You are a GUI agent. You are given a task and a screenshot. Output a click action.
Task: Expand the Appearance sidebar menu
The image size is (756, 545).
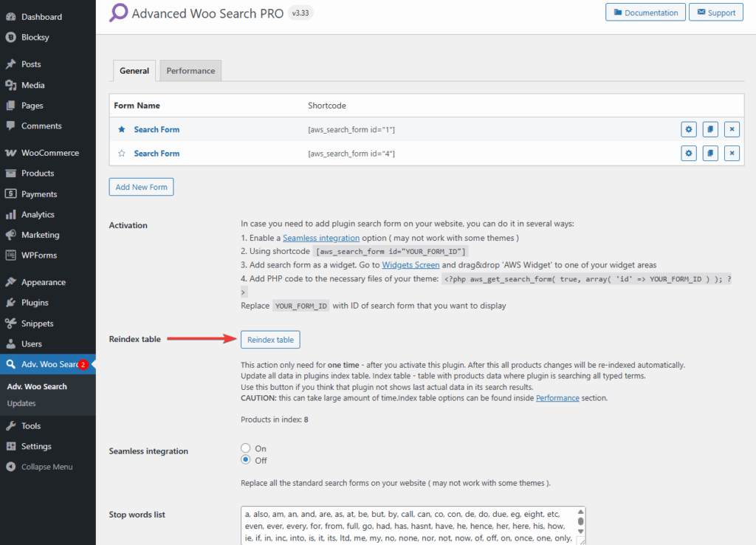(41, 281)
